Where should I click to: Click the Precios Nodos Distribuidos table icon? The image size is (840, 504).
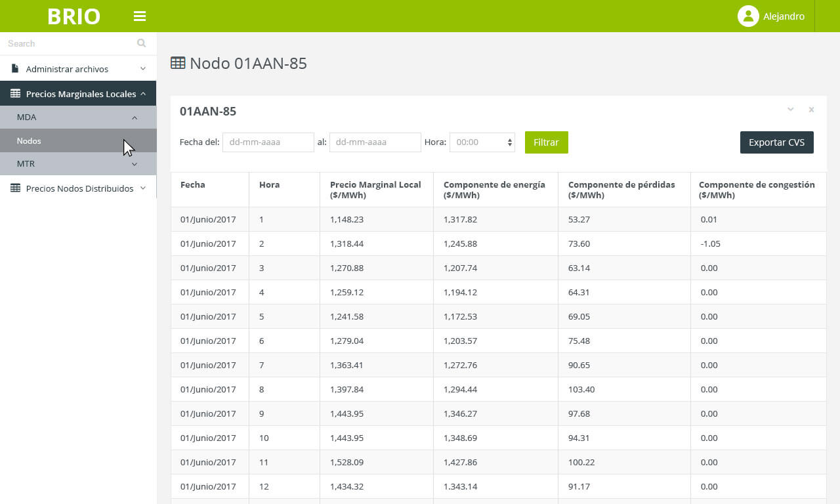pos(15,188)
